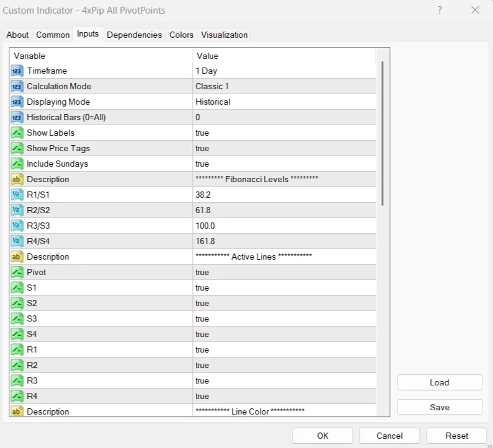Toggle the S3 line true value

pyautogui.click(x=284, y=319)
